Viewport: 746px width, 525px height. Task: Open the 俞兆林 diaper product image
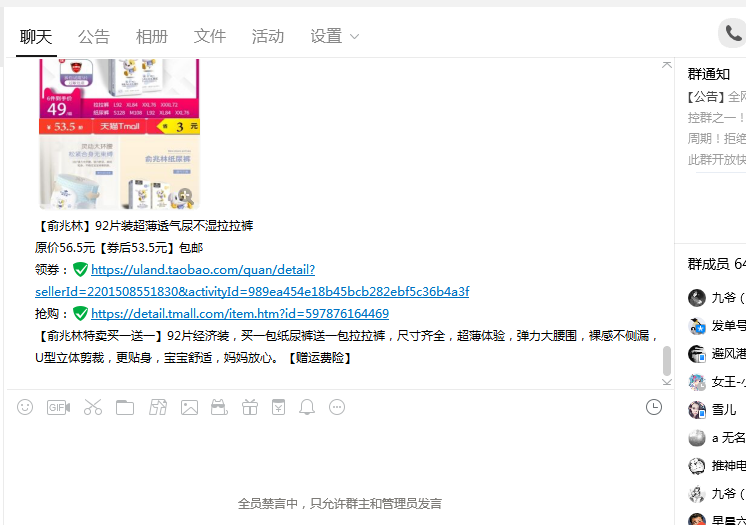click(119, 134)
